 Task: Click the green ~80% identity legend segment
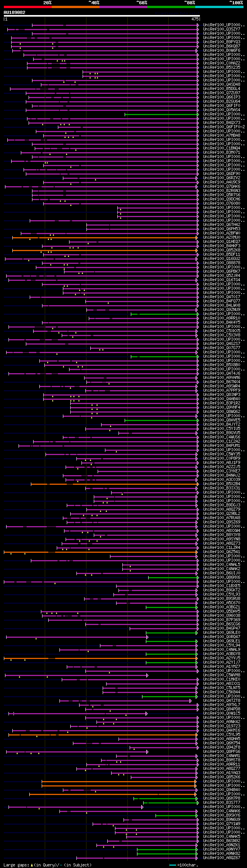[171, 7]
